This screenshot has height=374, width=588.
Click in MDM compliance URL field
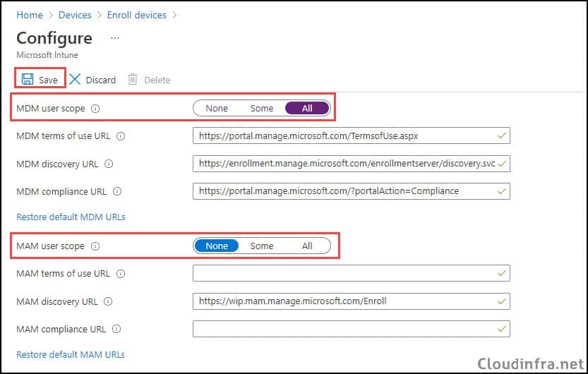[x=352, y=191]
